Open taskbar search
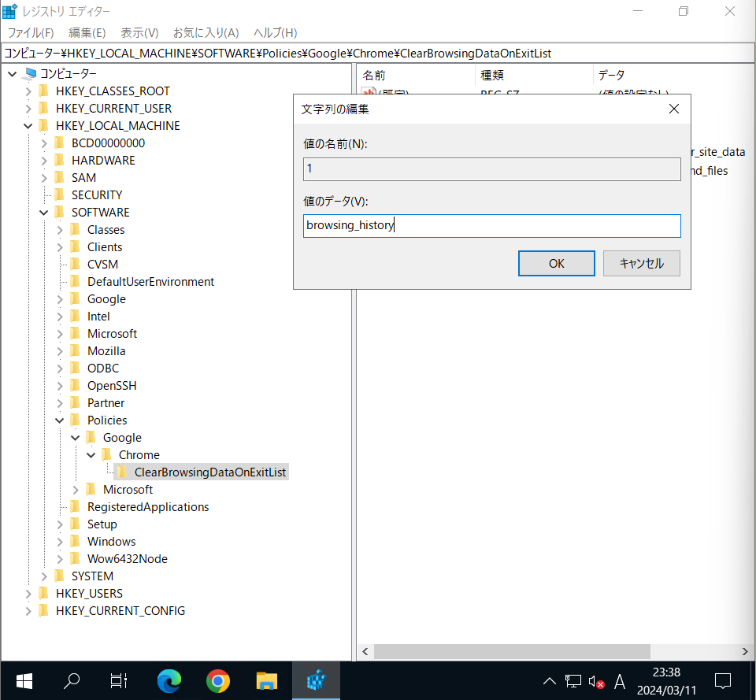756x700 pixels. point(72,681)
